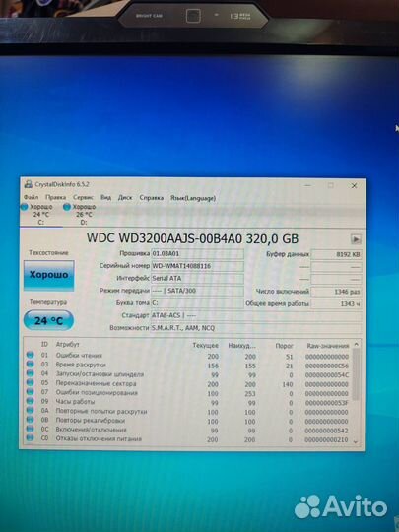399x532 pixels.
Task: Click the Raw-значения column header
Action: 328,346
